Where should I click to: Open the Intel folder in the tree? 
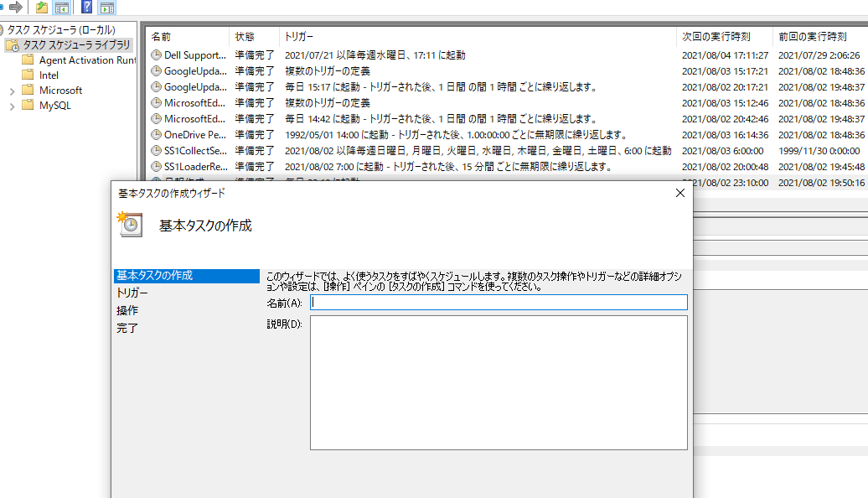click(49, 75)
